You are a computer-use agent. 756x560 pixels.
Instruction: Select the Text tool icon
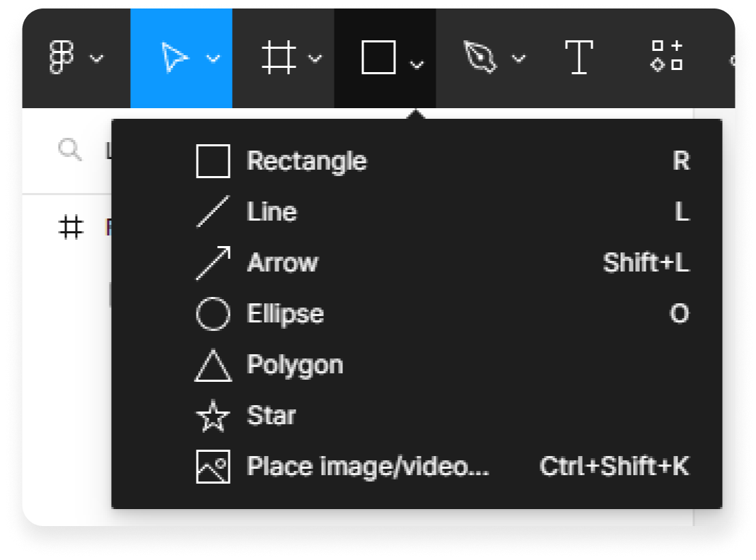tap(578, 57)
